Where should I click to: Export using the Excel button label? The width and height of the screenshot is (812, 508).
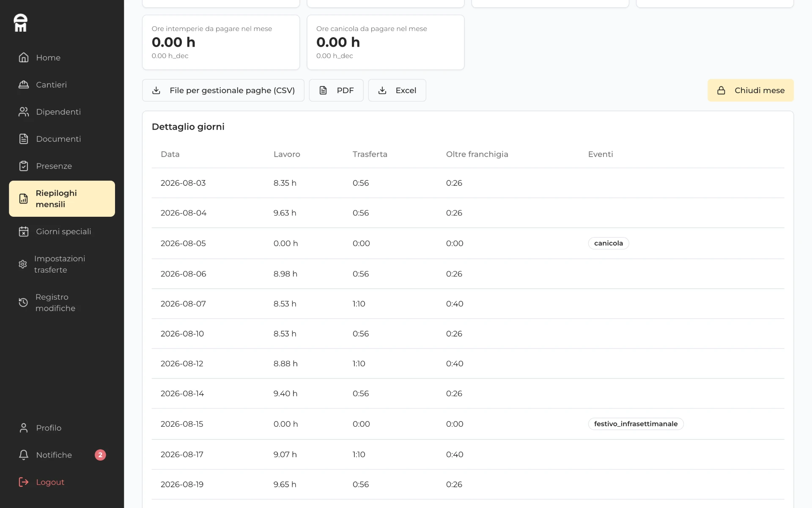(x=406, y=90)
